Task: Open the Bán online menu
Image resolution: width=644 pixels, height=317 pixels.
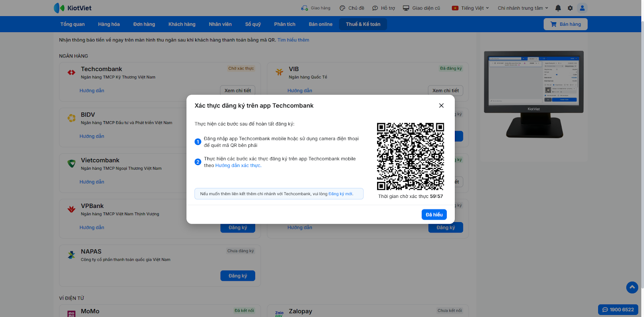Action: 320,24
